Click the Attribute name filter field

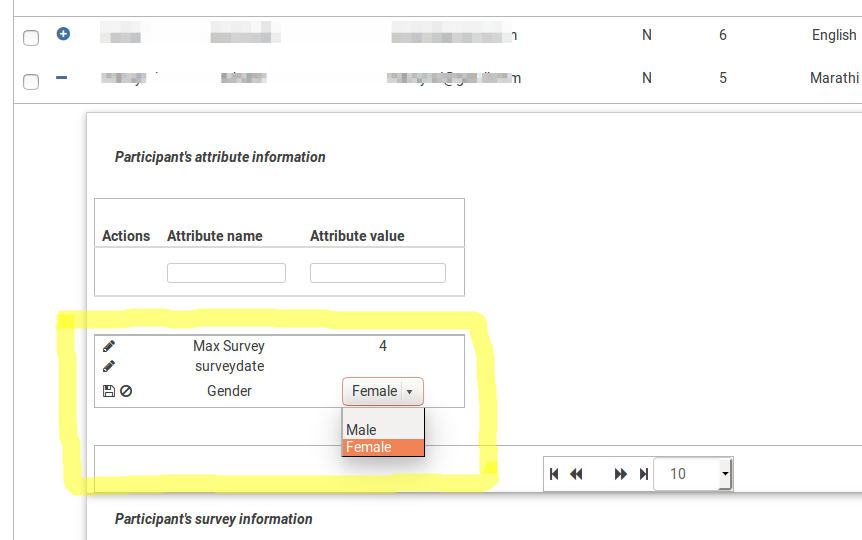coord(226,273)
